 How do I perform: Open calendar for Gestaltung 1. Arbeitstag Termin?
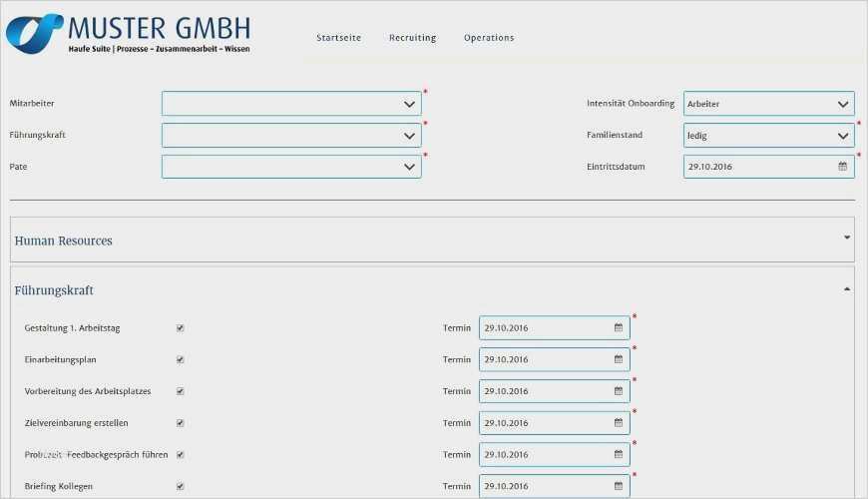pos(619,328)
